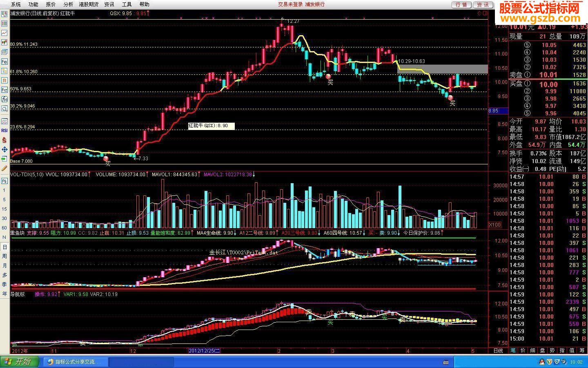Click the volume speaker tray icon
Image resolution: width=588 pixels, height=368 pixels.
(563, 362)
